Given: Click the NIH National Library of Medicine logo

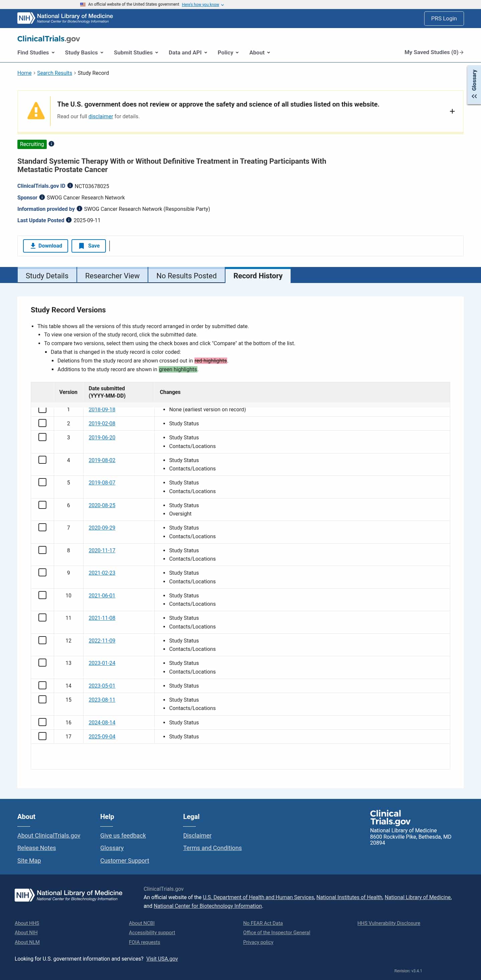Looking at the screenshot, I should tap(65, 18).
